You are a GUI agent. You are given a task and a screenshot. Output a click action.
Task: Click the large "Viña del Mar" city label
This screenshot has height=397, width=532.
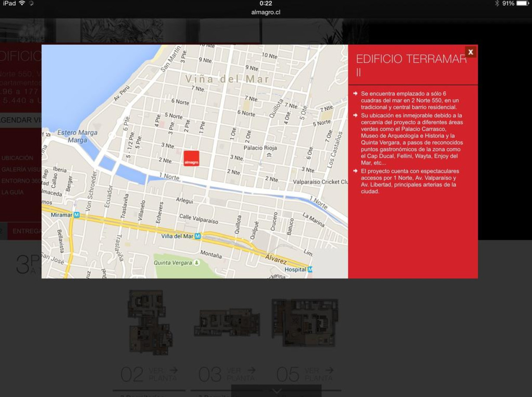[x=228, y=79]
